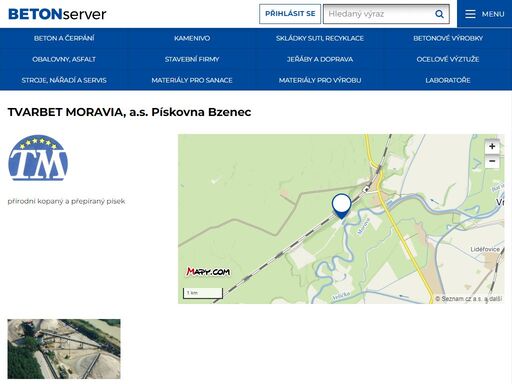
Task: Click the TM company logo
Action: pos(38,158)
